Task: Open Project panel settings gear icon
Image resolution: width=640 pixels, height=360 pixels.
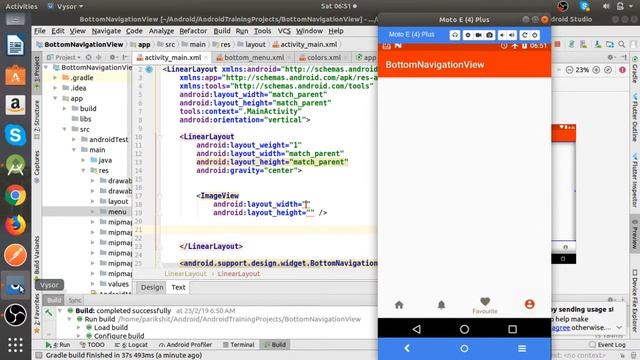Action: [x=113, y=57]
